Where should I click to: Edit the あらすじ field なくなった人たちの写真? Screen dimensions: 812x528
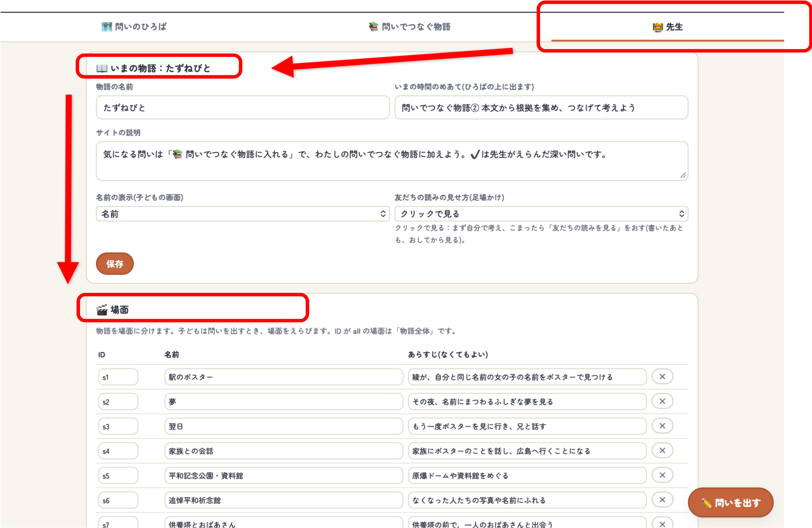[527, 500]
